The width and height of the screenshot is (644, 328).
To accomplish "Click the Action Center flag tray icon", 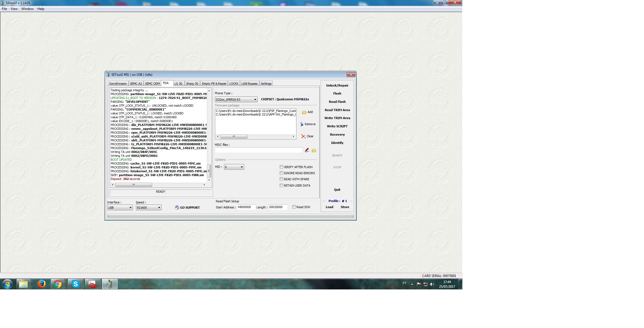I will [419, 284].
